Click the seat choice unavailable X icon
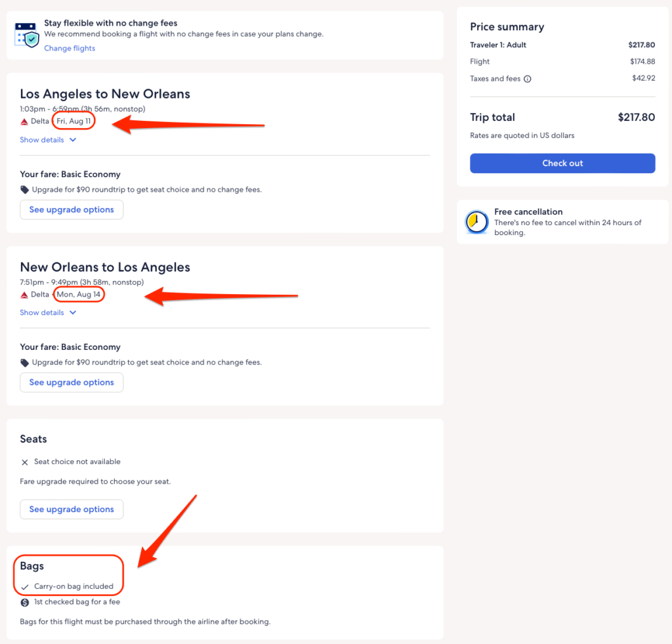This screenshot has width=672, height=644. coord(25,462)
